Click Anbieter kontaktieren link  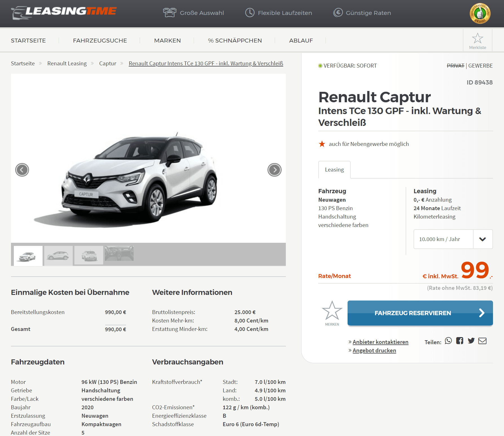pyautogui.click(x=380, y=342)
